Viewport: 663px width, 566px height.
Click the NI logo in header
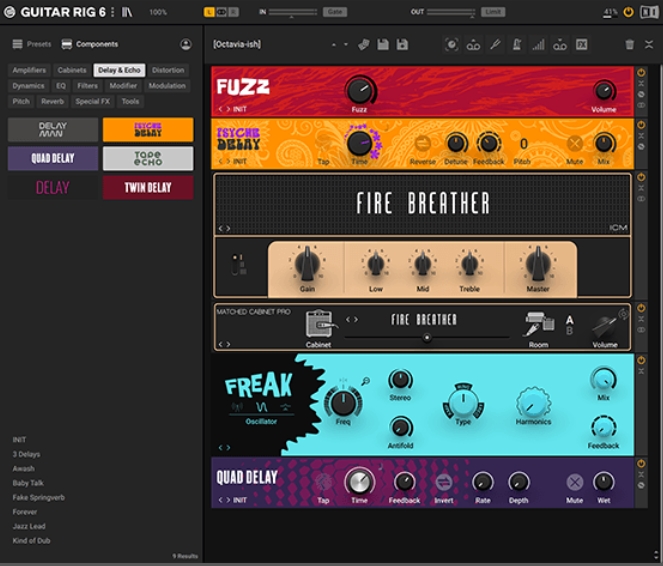pyautogui.click(x=649, y=12)
